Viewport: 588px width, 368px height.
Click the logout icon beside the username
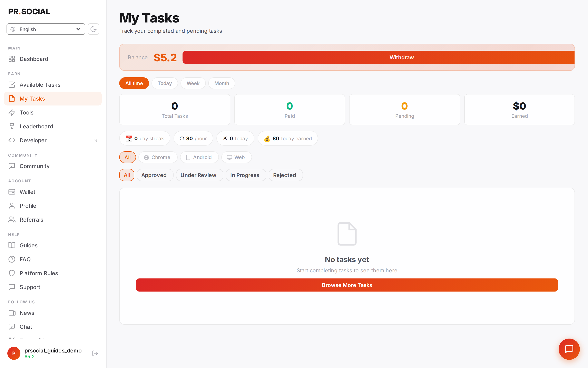95,353
